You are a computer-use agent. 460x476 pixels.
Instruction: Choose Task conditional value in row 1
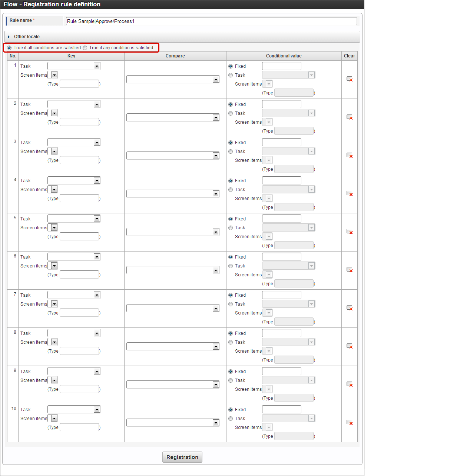tap(231, 75)
